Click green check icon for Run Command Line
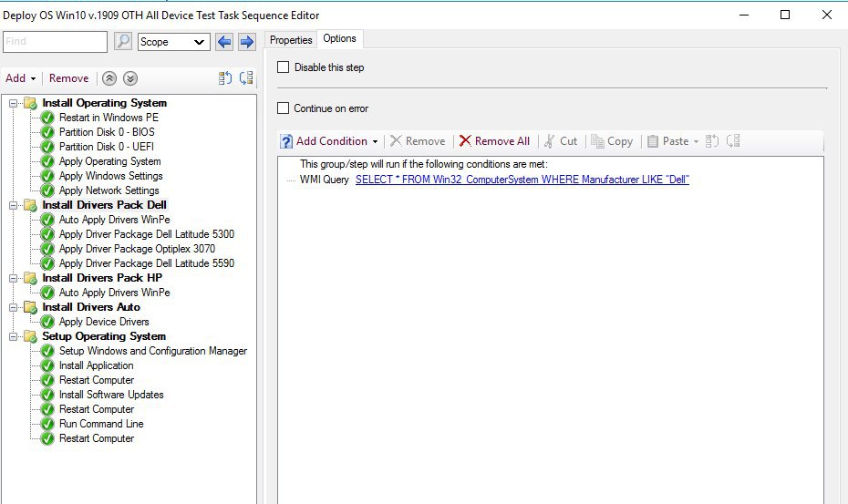Viewport: 848px width, 504px height. coord(47,424)
